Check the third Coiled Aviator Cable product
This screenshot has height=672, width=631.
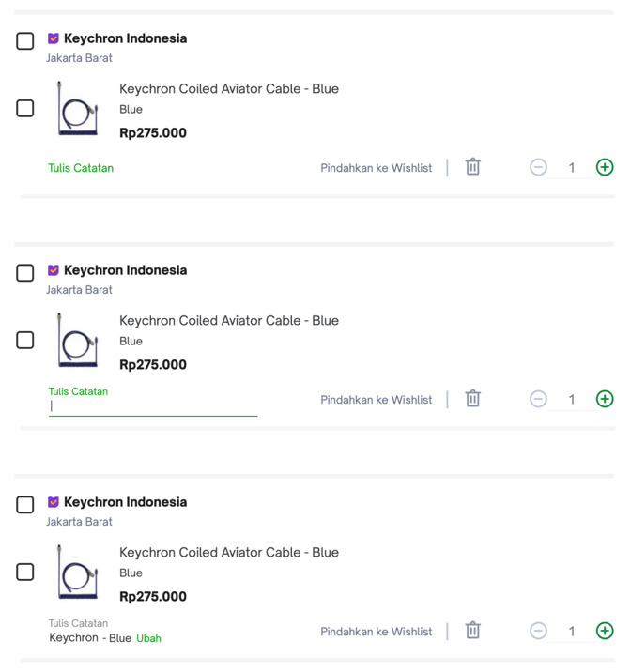pyautogui.click(x=24, y=573)
